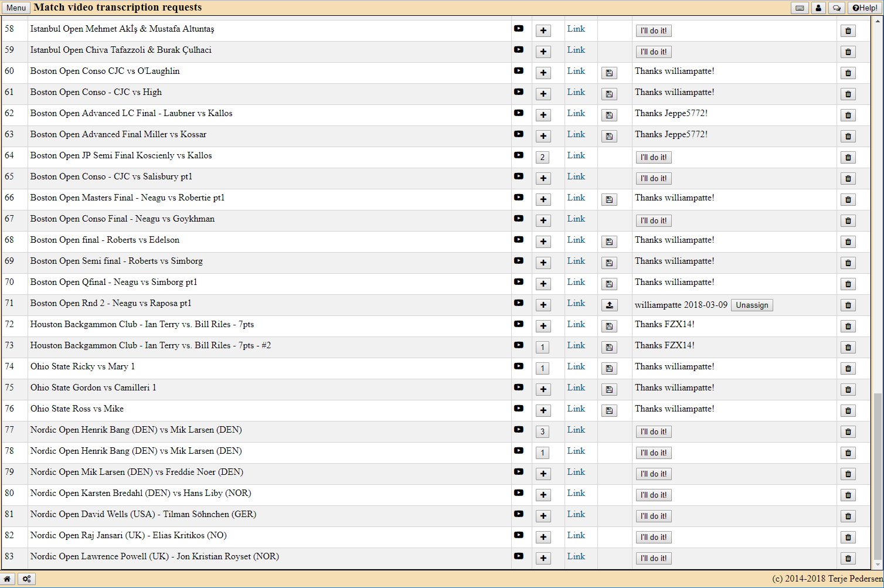Click the home icon in footer
The width and height of the screenshot is (884, 588).
tap(8, 579)
